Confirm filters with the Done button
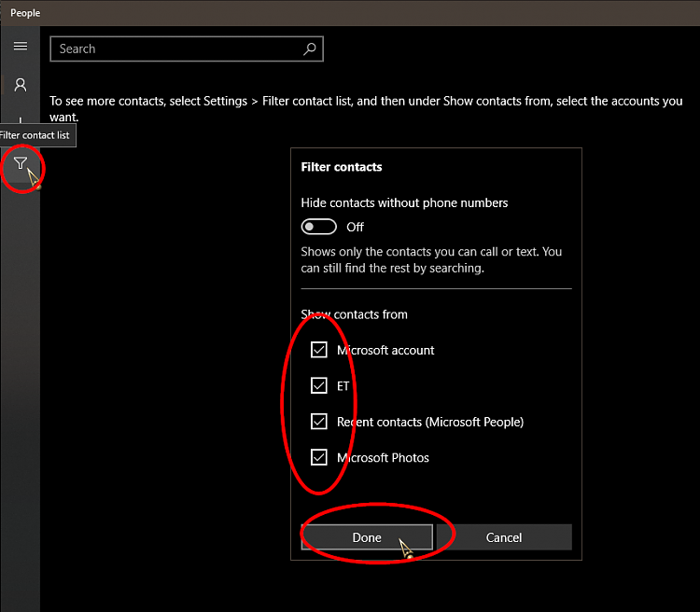Viewport: 700px width, 612px height. (x=367, y=537)
